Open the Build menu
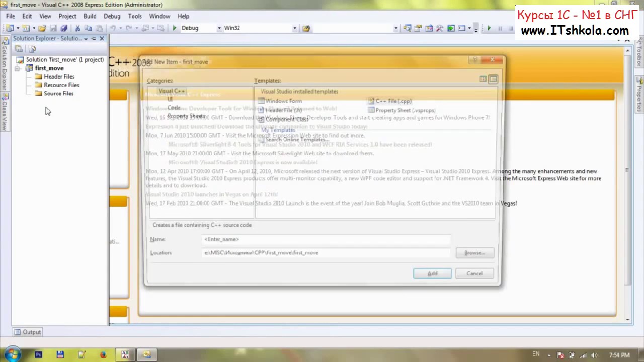The image size is (644, 362). tap(90, 16)
